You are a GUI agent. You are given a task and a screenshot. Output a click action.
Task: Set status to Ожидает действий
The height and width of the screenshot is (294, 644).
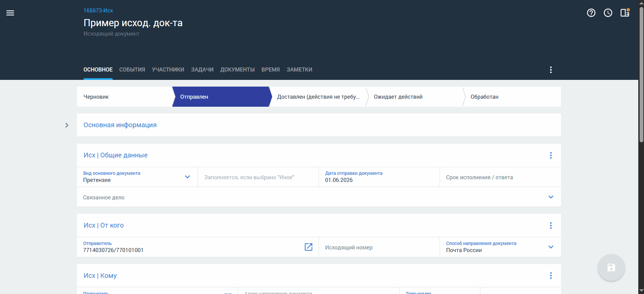(x=415, y=97)
